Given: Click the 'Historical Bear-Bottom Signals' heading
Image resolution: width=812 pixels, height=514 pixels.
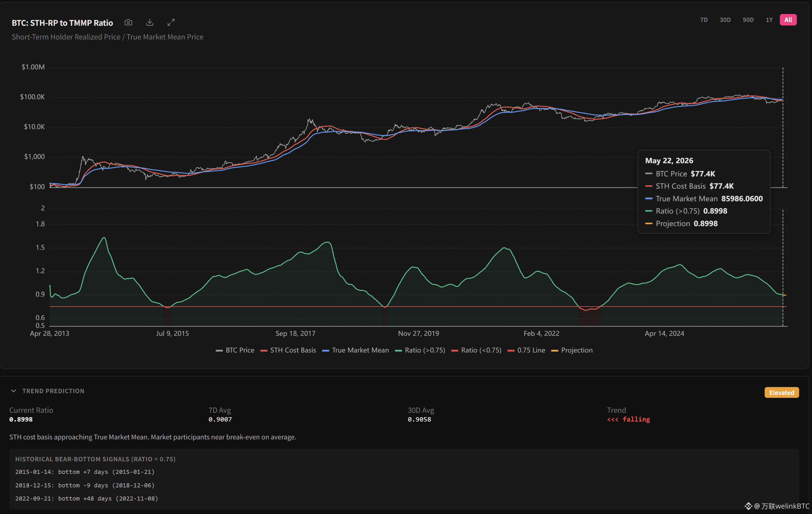Looking at the screenshot, I should tap(95, 459).
